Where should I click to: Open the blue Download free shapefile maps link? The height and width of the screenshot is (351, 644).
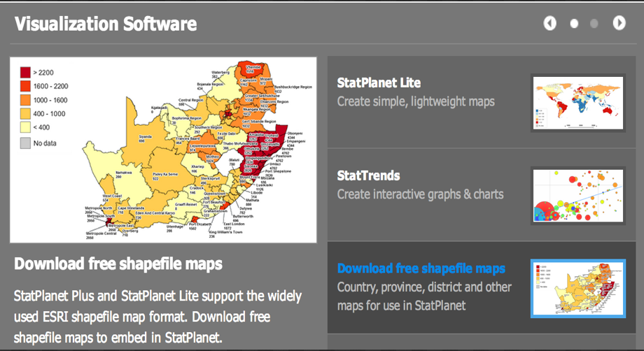(421, 268)
